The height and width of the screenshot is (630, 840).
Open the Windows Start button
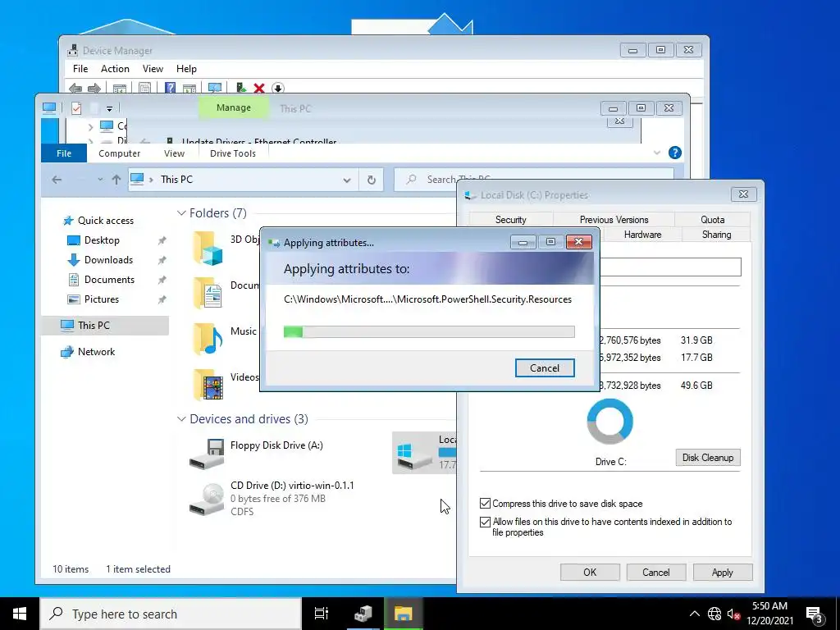click(20, 614)
